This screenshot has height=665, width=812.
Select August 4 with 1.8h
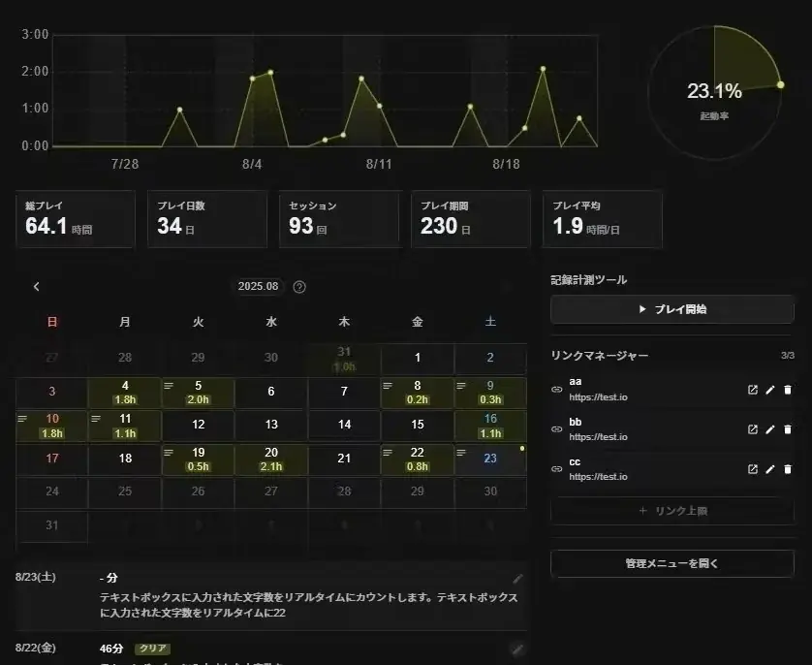click(125, 393)
